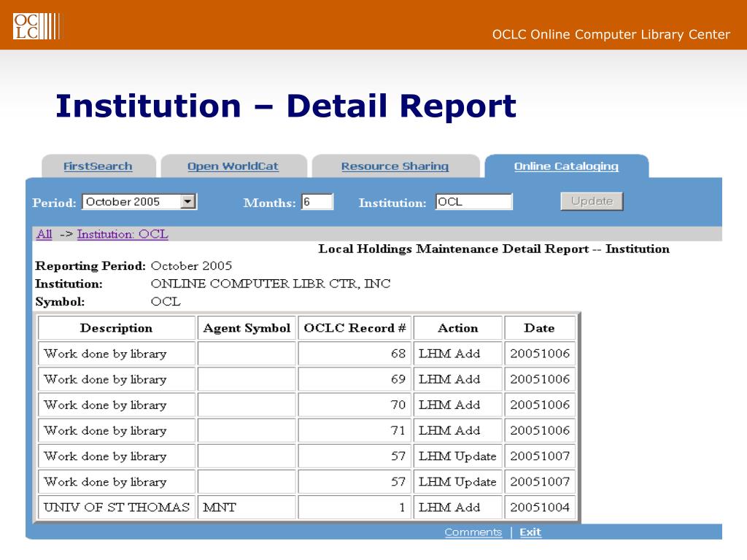This screenshot has height=560, width=747.
Task: Click the MNT agent symbol cell
Action: (247, 507)
